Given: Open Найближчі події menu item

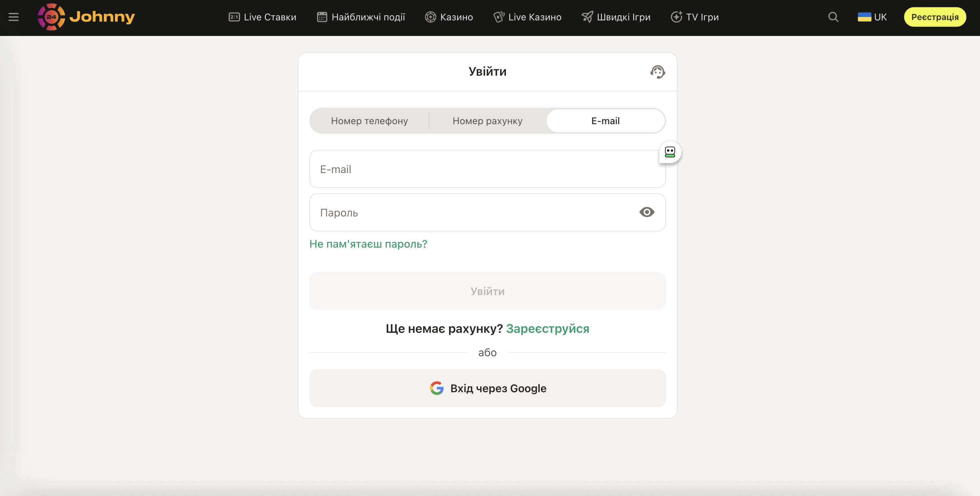Looking at the screenshot, I should point(361,17).
